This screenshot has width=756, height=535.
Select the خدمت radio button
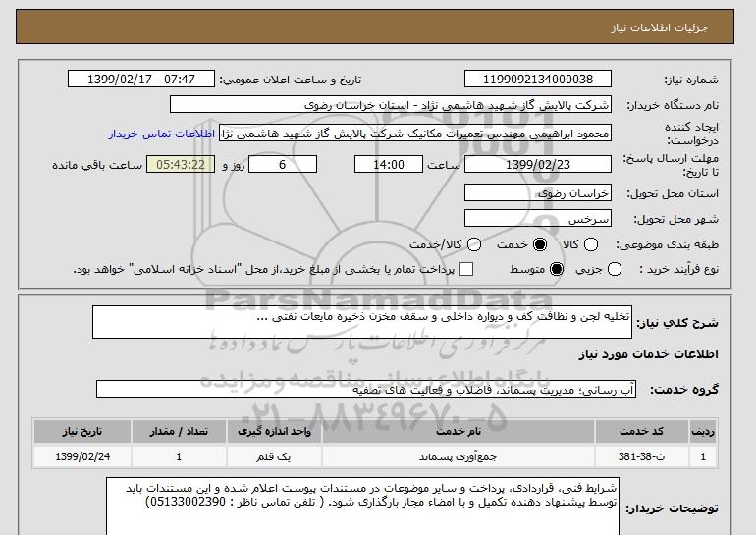pyautogui.click(x=540, y=244)
